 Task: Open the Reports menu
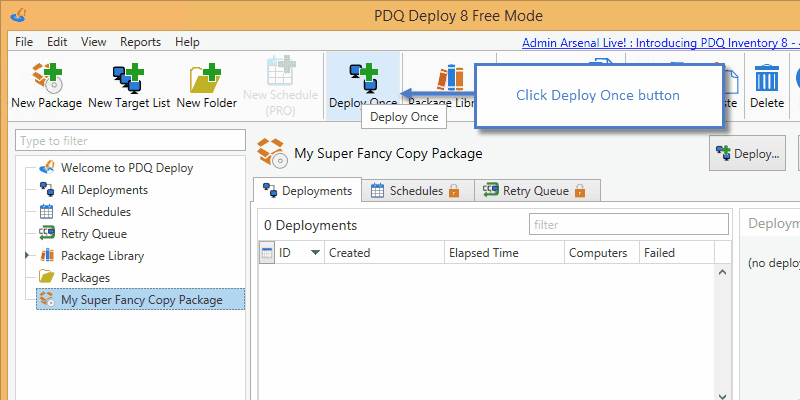pos(140,42)
